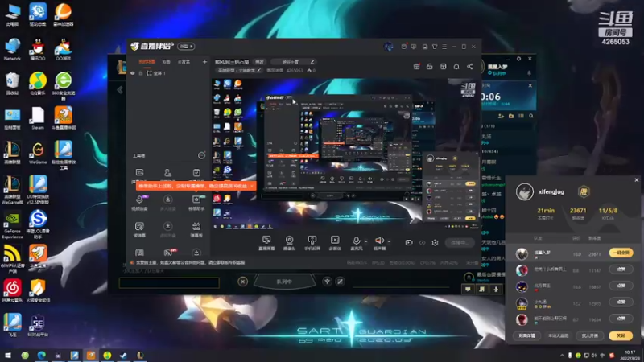Click the League client back chevron
Image resolution: width=644 pixels, height=362 pixels.
point(119,90)
